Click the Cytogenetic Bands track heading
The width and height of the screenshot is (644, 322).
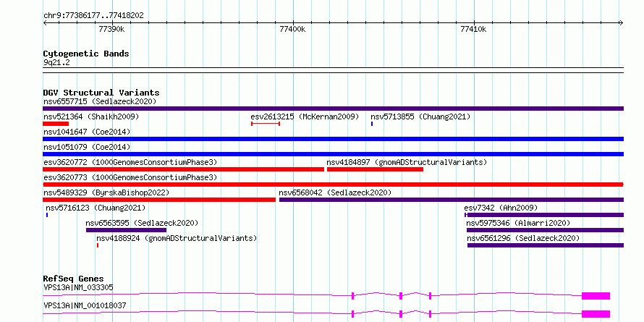86,54
